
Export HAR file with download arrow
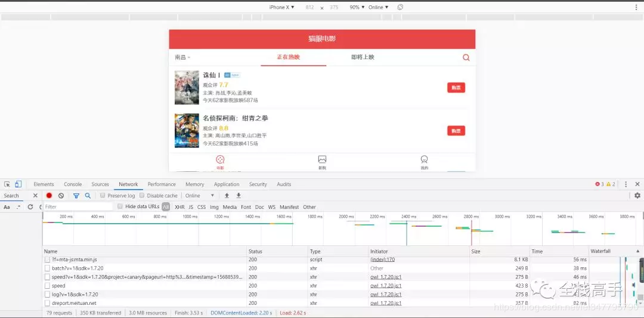click(239, 196)
